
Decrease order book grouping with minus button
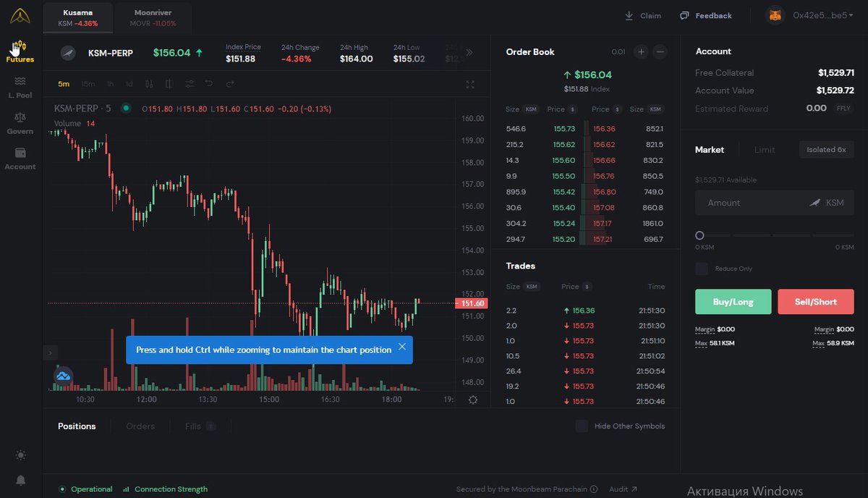(660, 51)
